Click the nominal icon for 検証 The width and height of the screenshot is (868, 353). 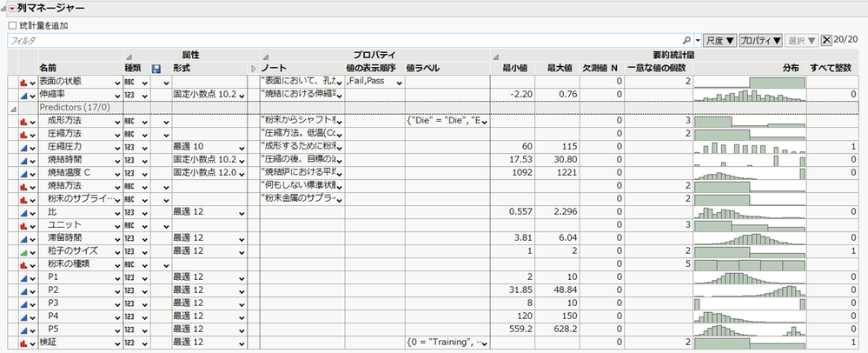(x=23, y=343)
